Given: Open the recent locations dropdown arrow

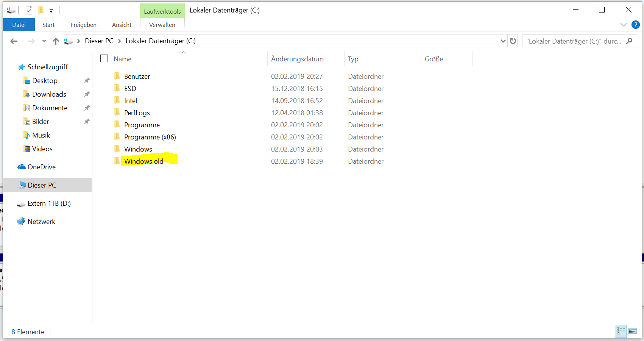Looking at the screenshot, I should 44,41.
